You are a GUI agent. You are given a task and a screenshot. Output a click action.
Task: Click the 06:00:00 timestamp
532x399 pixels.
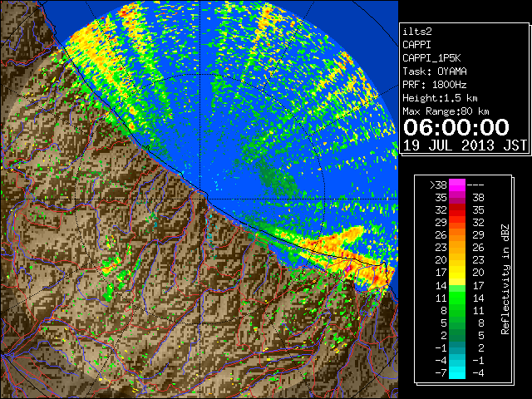pos(456,127)
